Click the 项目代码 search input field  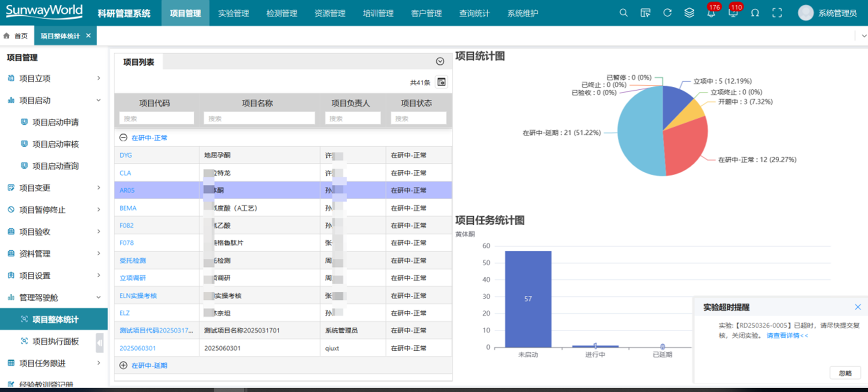(157, 118)
